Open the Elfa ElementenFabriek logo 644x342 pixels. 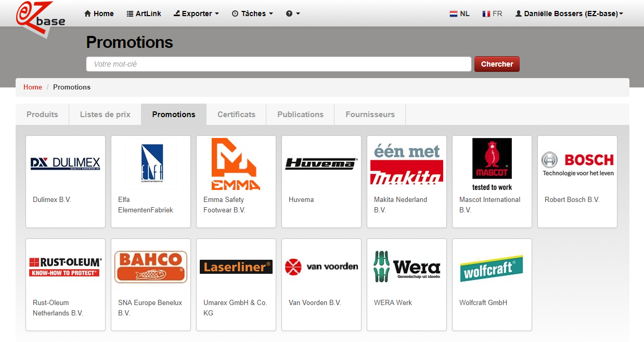click(151, 164)
